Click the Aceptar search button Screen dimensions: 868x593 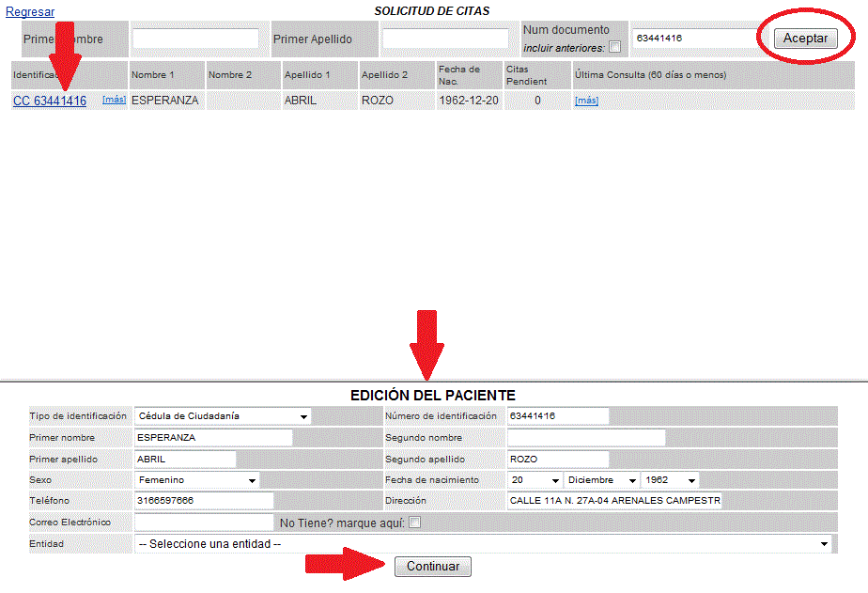805,39
